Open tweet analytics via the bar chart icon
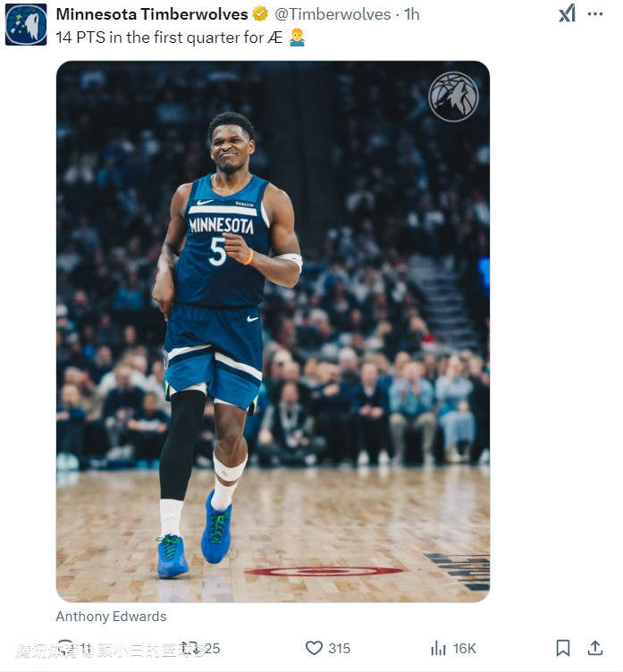This screenshot has width=623, height=672. [x=438, y=649]
